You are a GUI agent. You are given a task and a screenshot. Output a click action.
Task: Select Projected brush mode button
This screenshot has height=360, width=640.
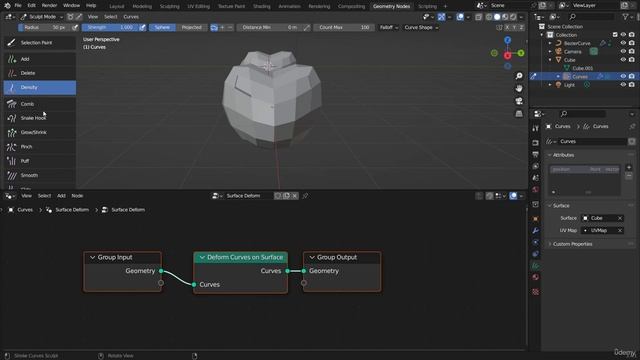coord(191,27)
